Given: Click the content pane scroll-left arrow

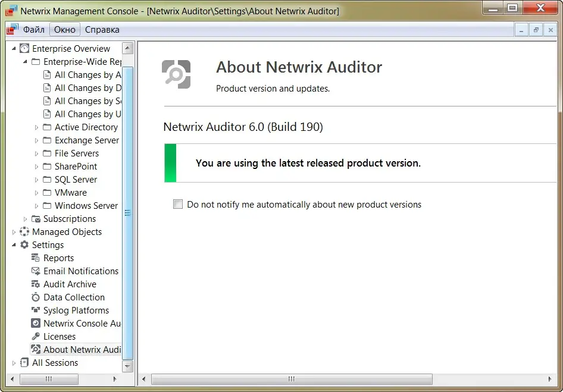Looking at the screenshot, I should click(144, 379).
